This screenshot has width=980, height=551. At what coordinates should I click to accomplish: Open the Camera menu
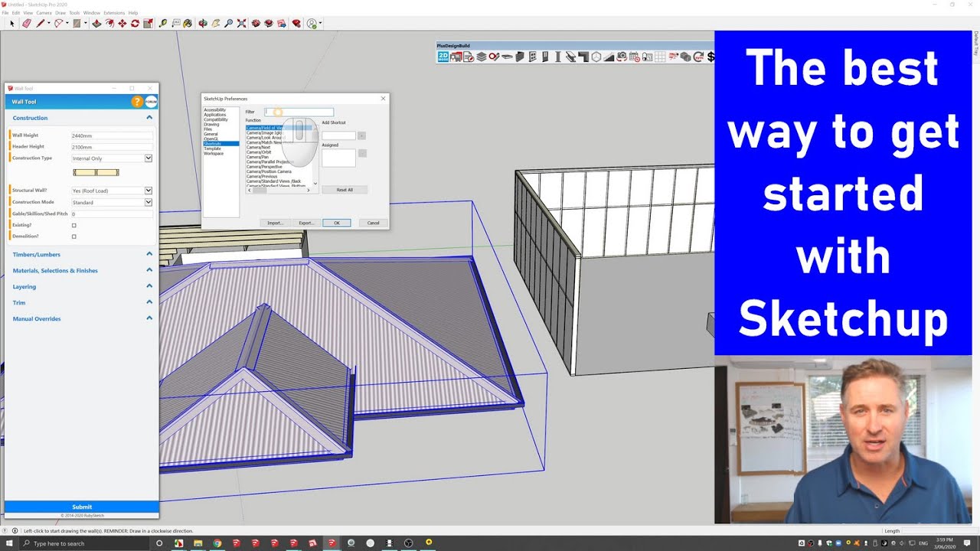(44, 13)
